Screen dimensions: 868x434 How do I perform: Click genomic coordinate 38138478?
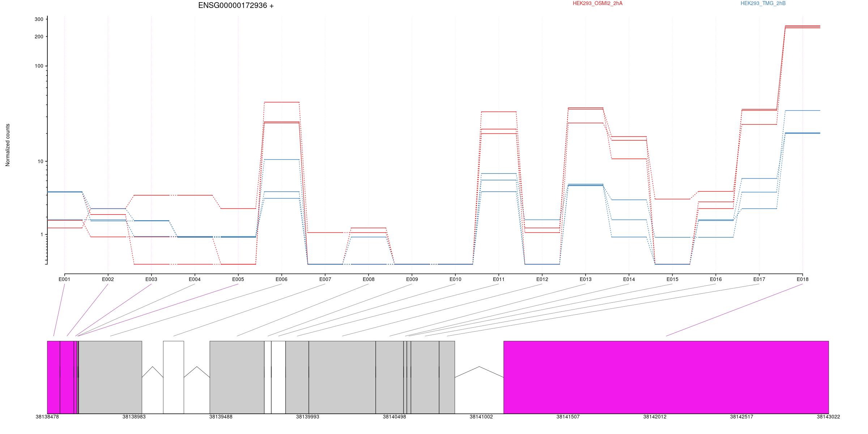[47, 417]
